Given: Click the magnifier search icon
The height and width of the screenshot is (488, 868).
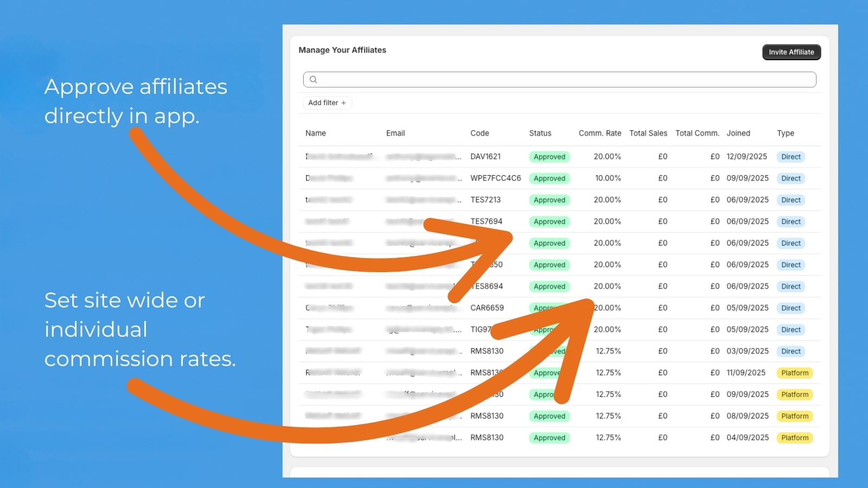Looking at the screenshot, I should (313, 80).
